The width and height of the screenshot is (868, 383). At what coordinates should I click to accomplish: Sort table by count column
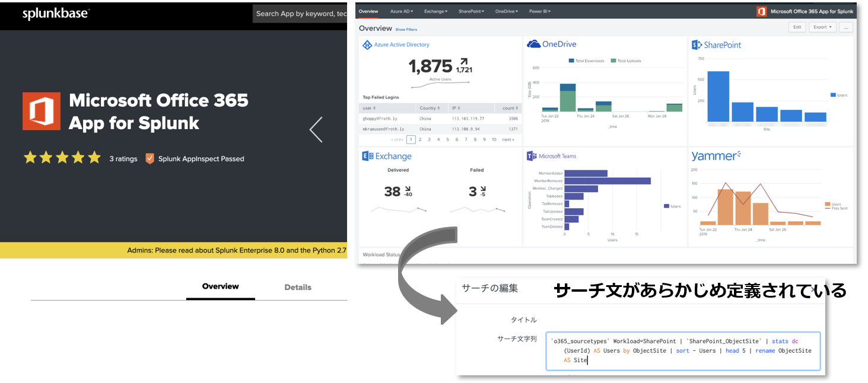coord(510,108)
